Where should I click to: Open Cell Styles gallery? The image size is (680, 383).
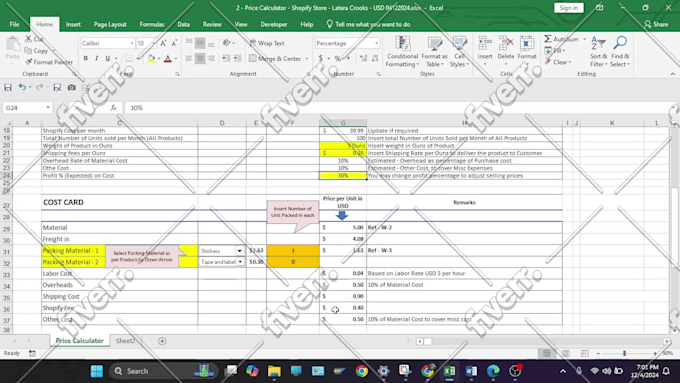click(x=459, y=52)
